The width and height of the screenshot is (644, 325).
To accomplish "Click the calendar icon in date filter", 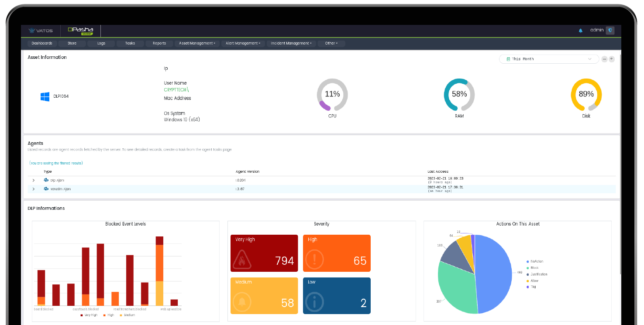I will (508, 59).
